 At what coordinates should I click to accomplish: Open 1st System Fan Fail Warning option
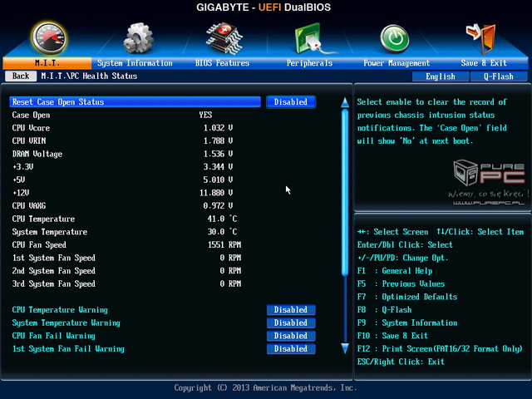tap(291, 348)
